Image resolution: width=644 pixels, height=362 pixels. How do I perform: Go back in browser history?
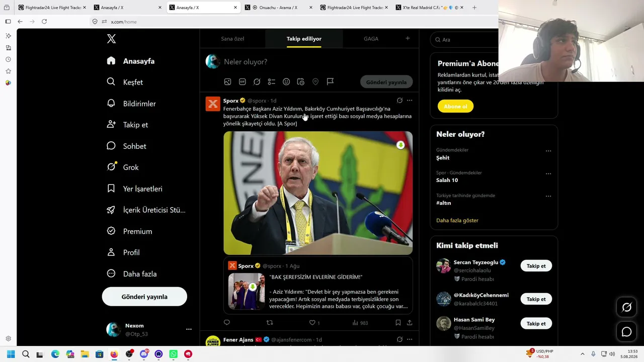pyautogui.click(x=20, y=22)
